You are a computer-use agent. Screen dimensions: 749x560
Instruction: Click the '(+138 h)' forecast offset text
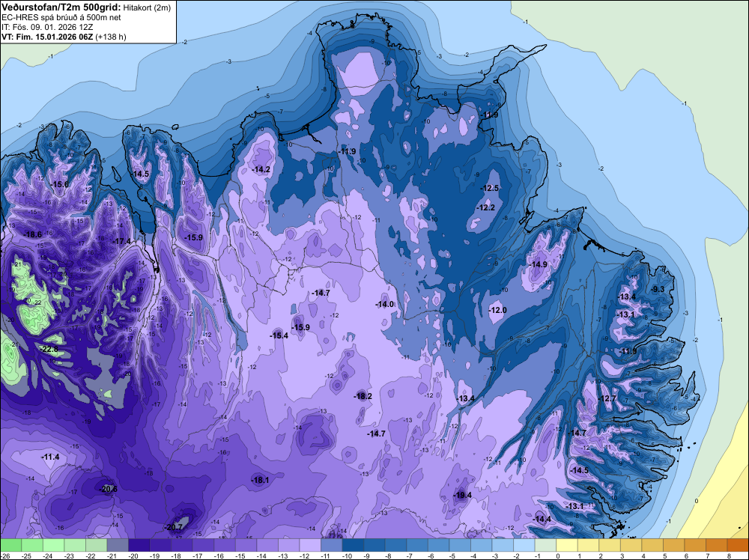pos(111,37)
